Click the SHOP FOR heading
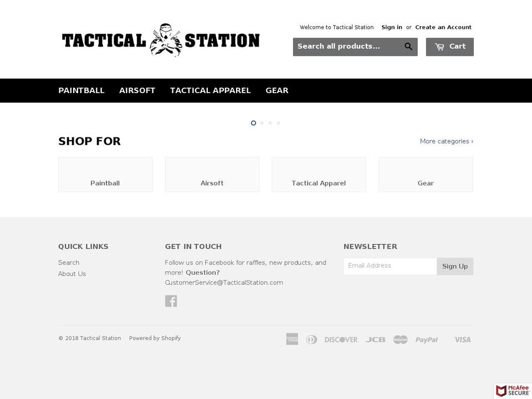The height and width of the screenshot is (399, 532). pos(90,141)
